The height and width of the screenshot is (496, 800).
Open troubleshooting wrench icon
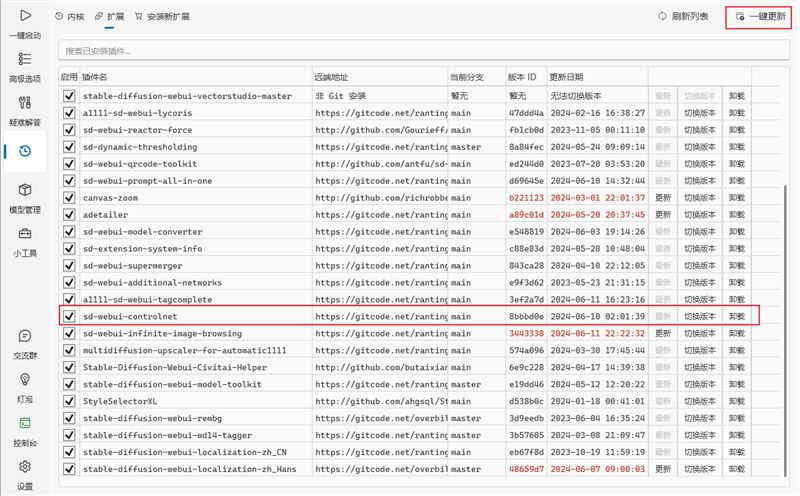[x=24, y=103]
